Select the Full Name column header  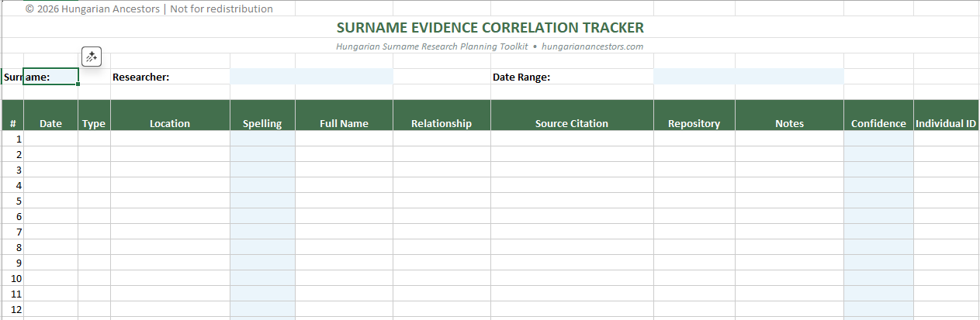(344, 123)
